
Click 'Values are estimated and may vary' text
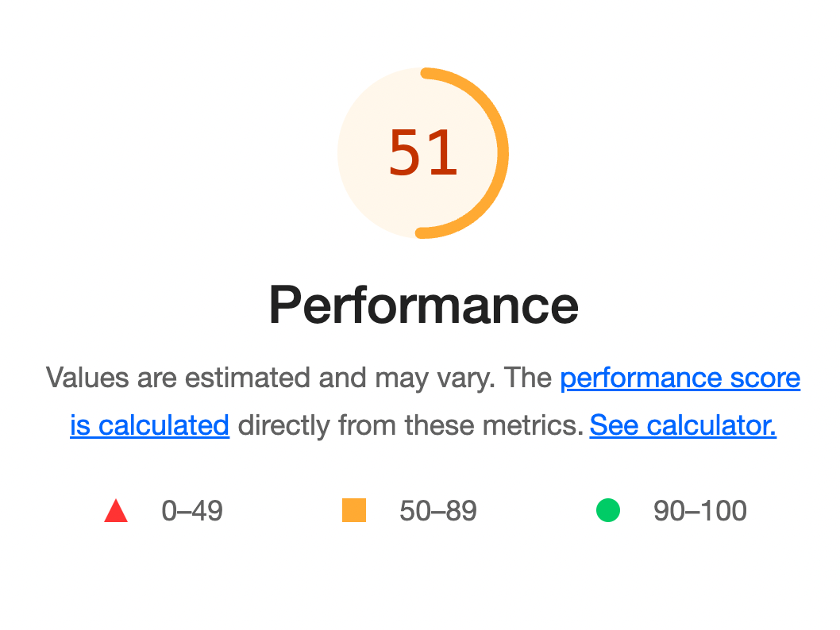(271, 378)
